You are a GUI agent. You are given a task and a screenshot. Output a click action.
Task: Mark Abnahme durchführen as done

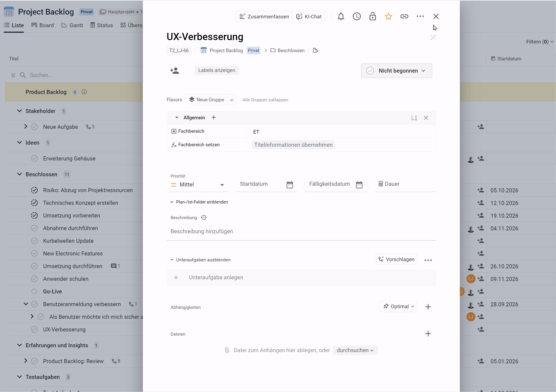[x=34, y=228]
